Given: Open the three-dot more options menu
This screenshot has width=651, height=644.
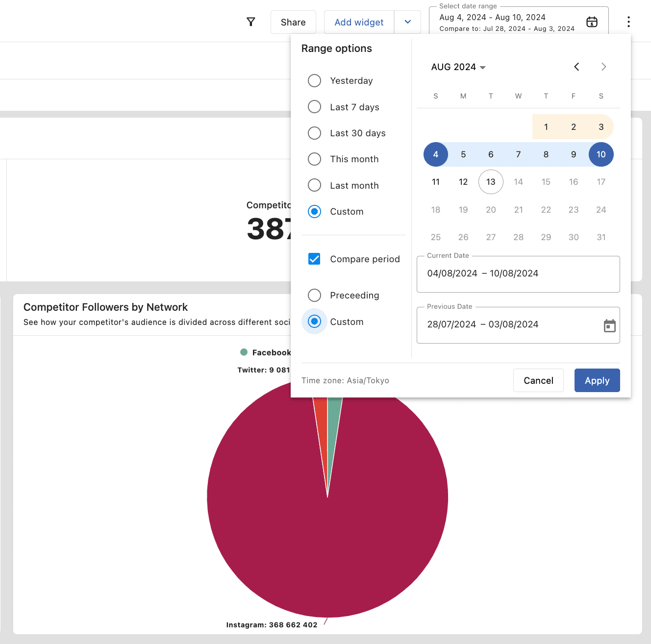Looking at the screenshot, I should click(628, 22).
